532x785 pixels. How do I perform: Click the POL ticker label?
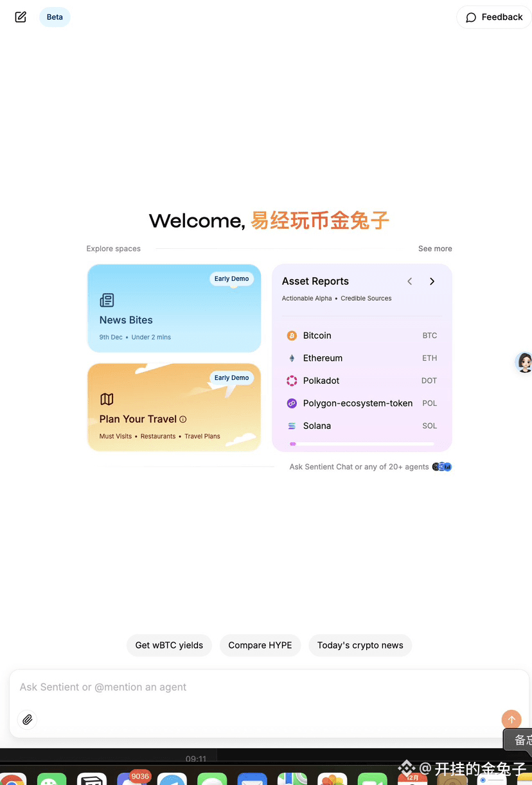tap(429, 403)
